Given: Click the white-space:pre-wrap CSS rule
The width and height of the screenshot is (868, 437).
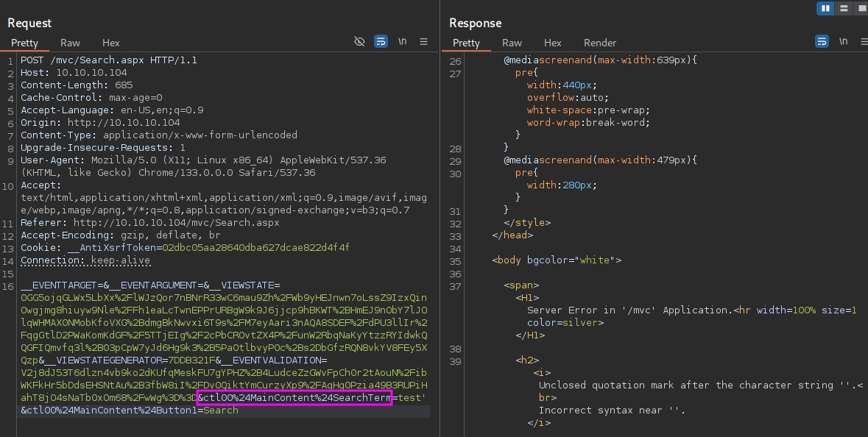Looking at the screenshot, I should coord(588,110).
